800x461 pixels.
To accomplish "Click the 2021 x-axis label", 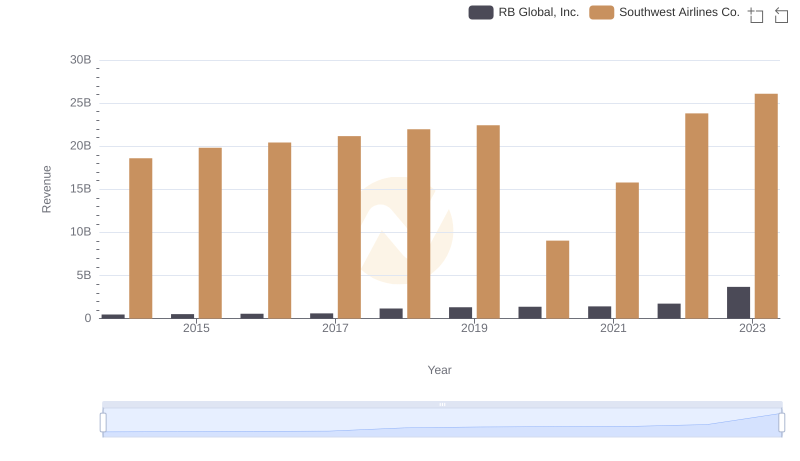I will tap(613, 328).
